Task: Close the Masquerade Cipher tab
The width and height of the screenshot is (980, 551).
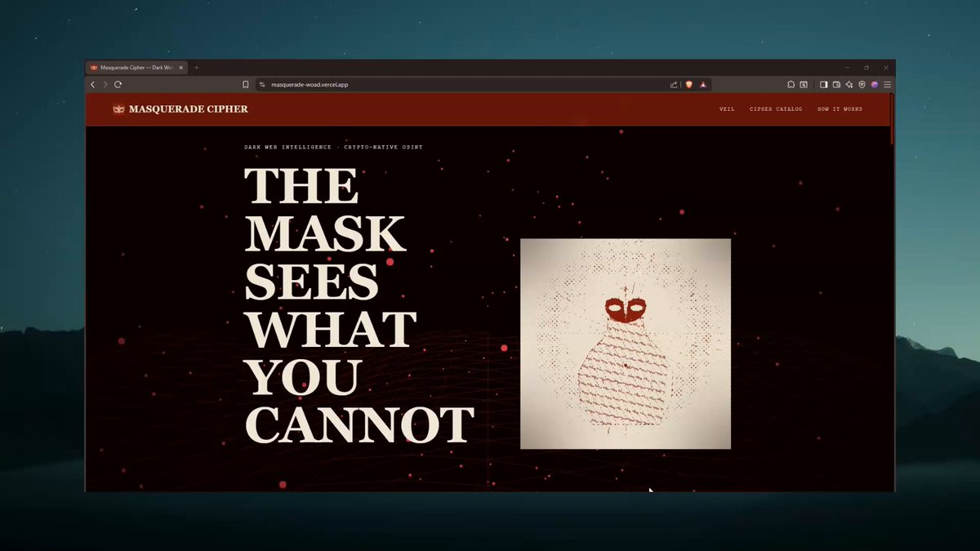Action: click(x=180, y=68)
